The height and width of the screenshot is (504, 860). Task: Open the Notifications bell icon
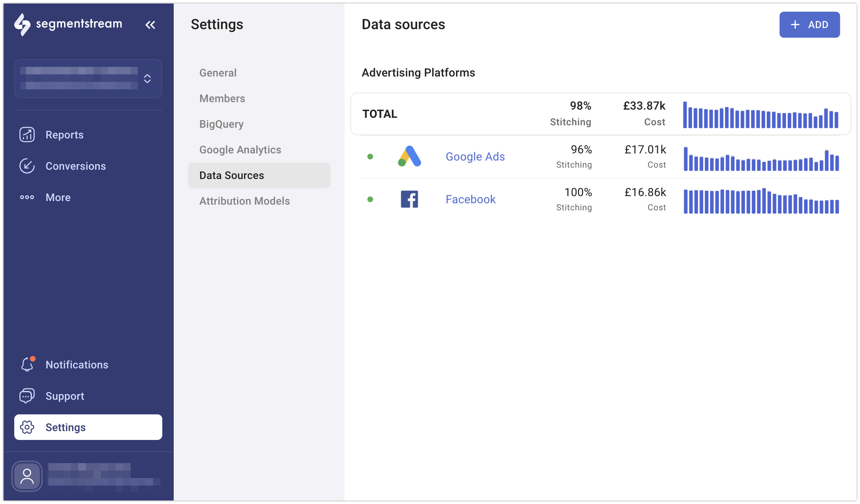pos(27,364)
